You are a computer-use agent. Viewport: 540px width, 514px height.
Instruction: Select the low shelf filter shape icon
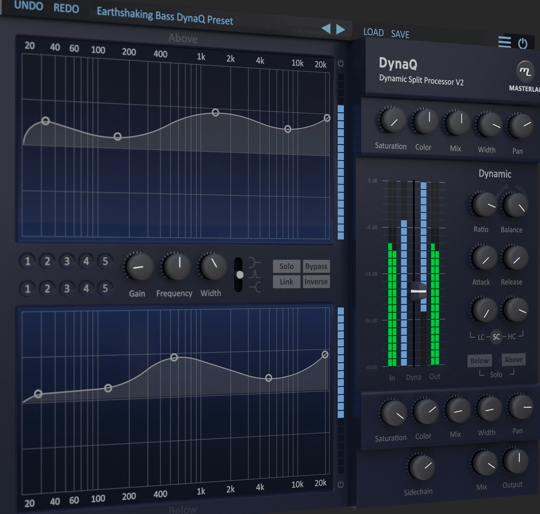(x=254, y=263)
